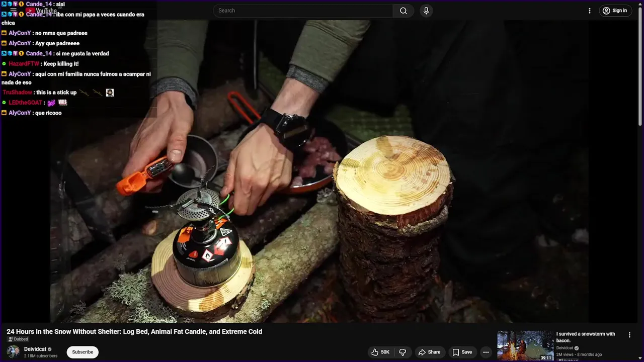Like the video with 50K thumbs up
The height and width of the screenshot is (362, 644).
click(380, 352)
